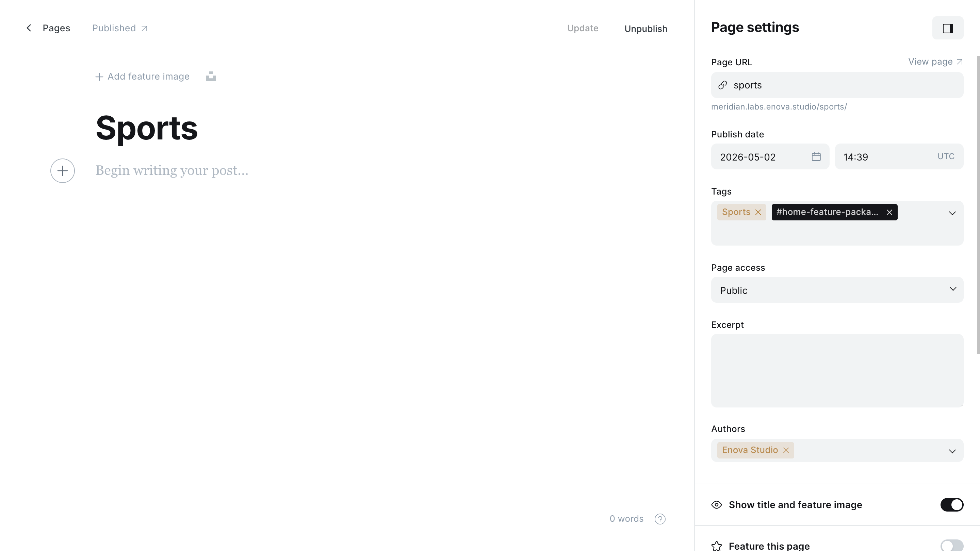
Task: Click the plus card-insert icon
Action: coord(62,170)
